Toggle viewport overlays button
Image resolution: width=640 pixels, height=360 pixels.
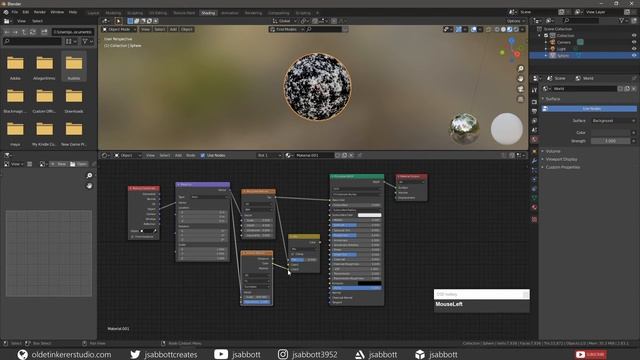point(474,29)
